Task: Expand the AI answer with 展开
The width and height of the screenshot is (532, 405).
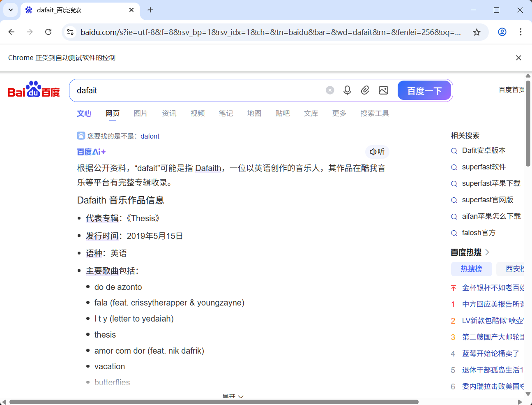Action: [x=233, y=396]
